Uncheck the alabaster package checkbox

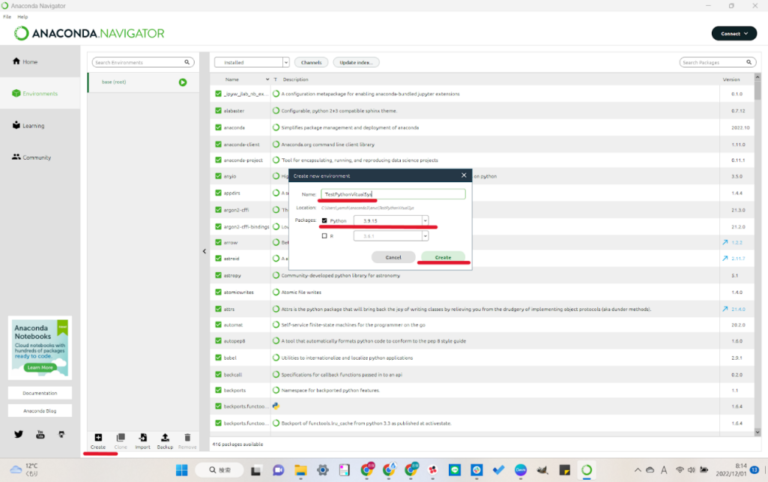coord(219,110)
